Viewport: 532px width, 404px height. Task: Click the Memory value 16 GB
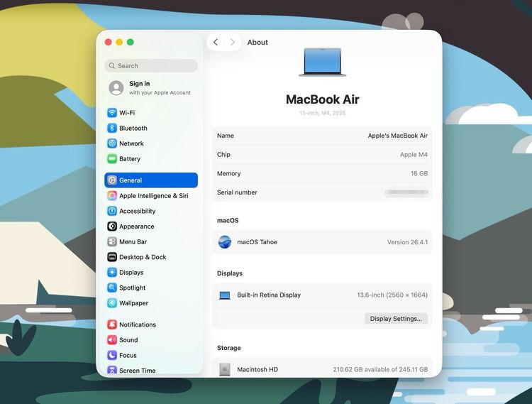tap(419, 173)
